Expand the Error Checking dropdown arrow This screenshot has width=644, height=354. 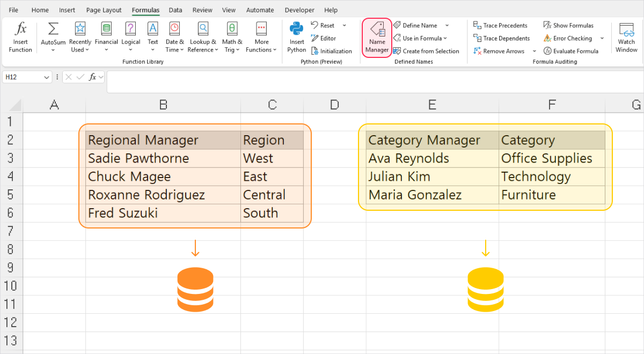coord(602,38)
